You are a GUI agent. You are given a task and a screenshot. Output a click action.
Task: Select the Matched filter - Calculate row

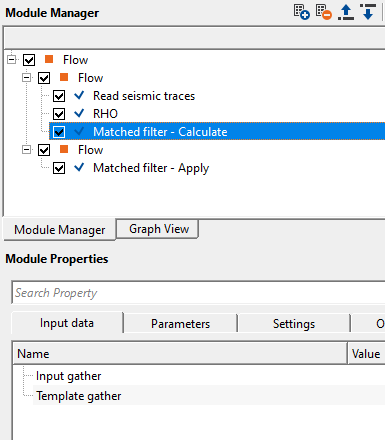(217, 132)
